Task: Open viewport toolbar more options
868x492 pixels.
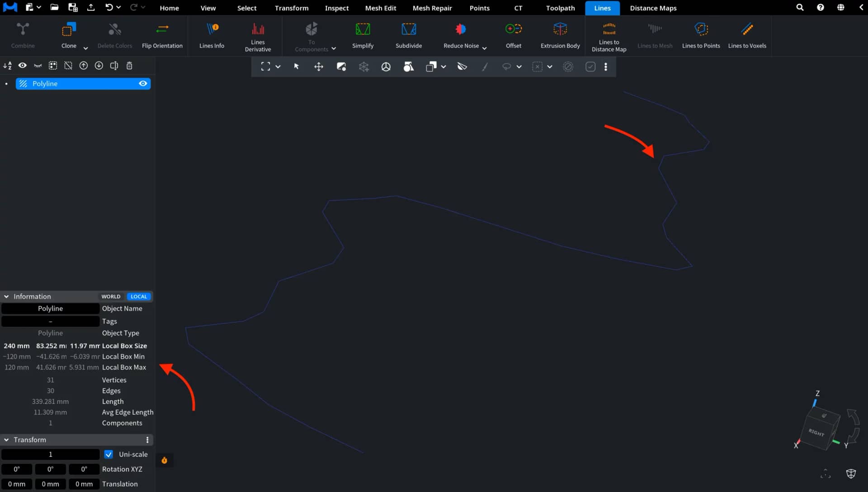Action: point(606,66)
